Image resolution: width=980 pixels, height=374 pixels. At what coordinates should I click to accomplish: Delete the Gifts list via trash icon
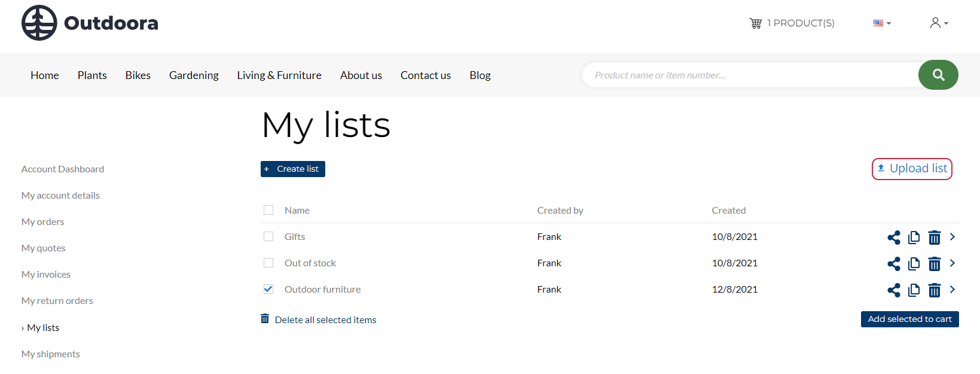click(x=934, y=238)
